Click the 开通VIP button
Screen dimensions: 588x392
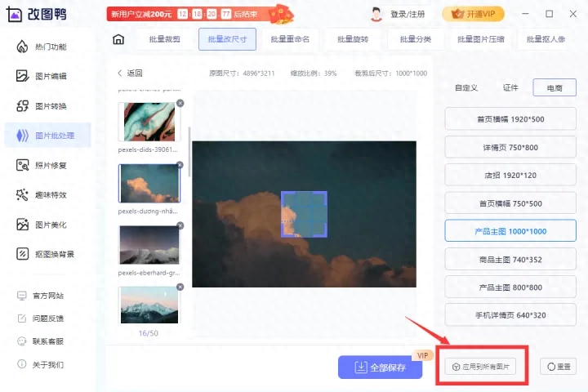click(473, 14)
